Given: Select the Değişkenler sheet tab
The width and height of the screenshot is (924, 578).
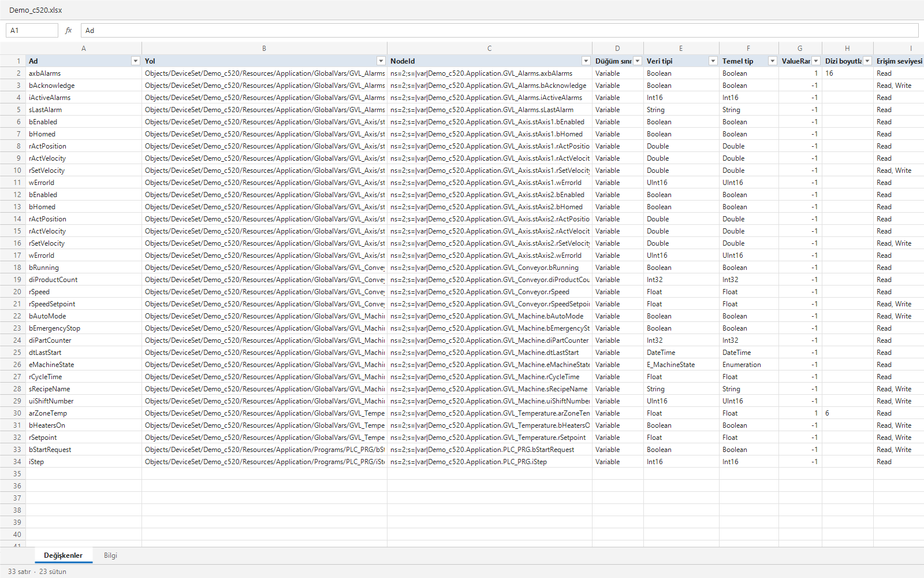Looking at the screenshot, I should tap(64, 555).
